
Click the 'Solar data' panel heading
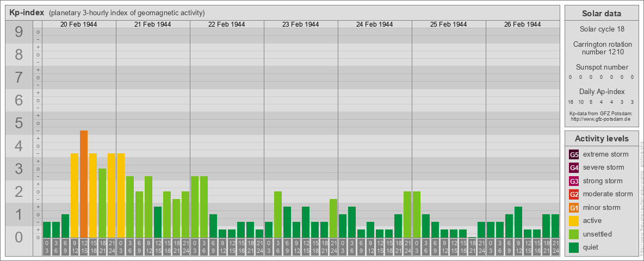click(602, 14)
